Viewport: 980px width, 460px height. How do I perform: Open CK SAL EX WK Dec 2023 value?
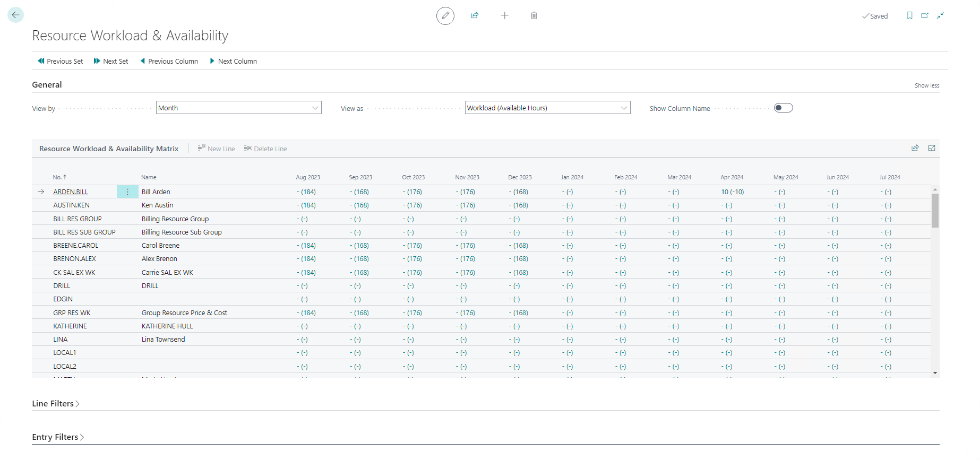tap(519, 273)
